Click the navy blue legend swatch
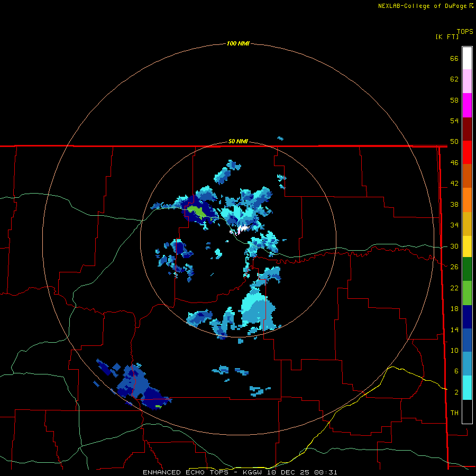The image size is (476, 476). tap(467, 317)
